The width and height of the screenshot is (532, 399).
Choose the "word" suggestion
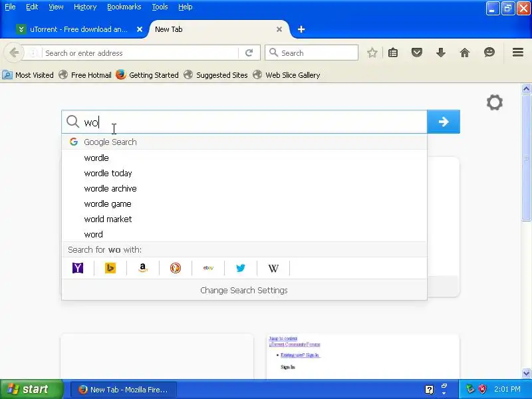click(244, 235)
